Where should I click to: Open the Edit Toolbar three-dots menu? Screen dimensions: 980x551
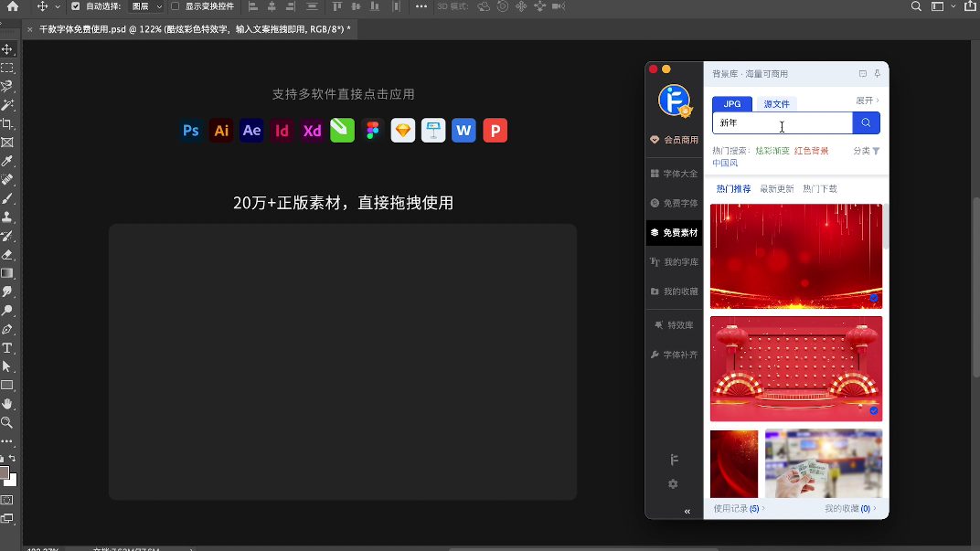coord(7,441)
